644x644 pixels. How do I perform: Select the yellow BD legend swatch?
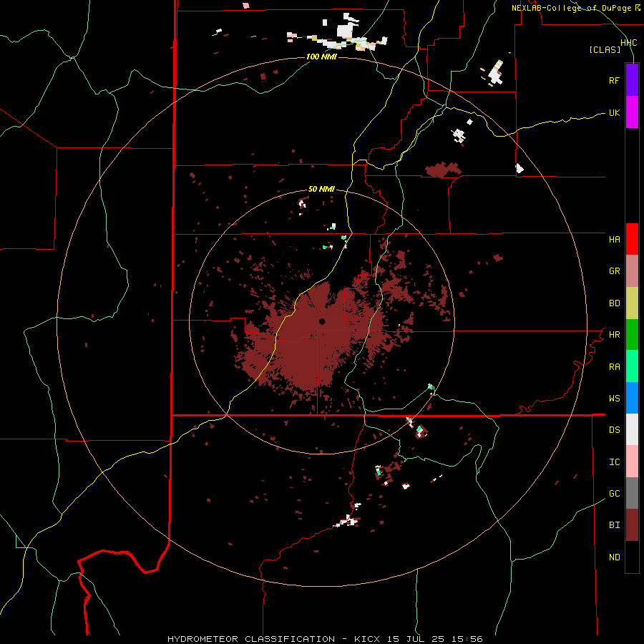[632, 303]
